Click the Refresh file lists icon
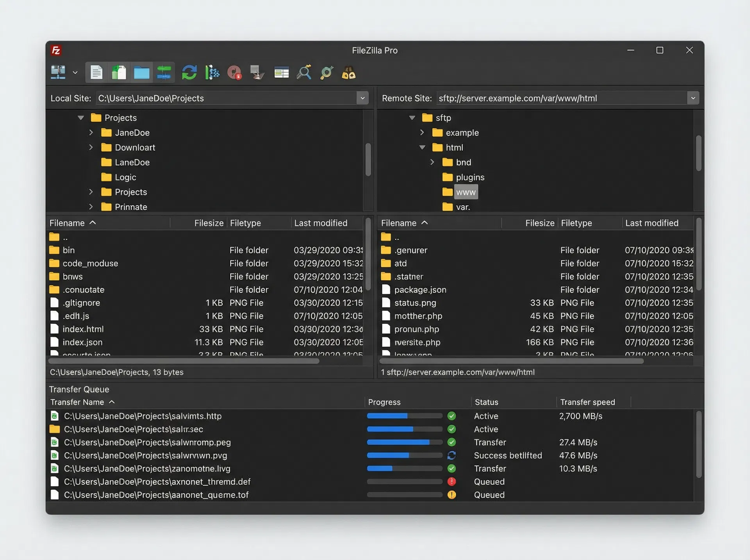 pyautogui.click(x=189, y=73)
